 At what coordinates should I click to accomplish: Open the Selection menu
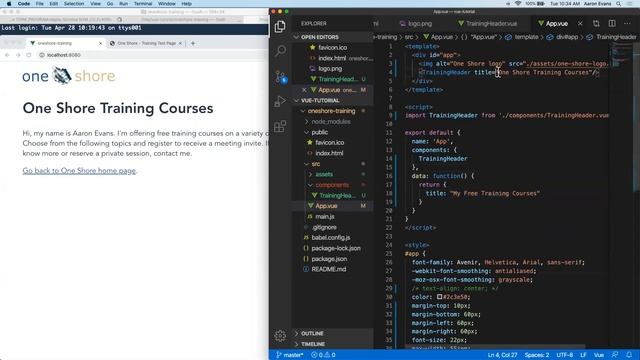click(x=74, y=4)
